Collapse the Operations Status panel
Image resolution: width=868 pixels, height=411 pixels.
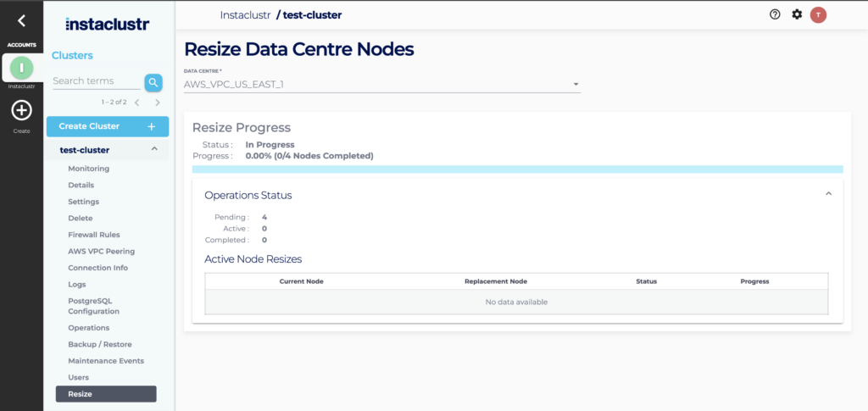828,194
